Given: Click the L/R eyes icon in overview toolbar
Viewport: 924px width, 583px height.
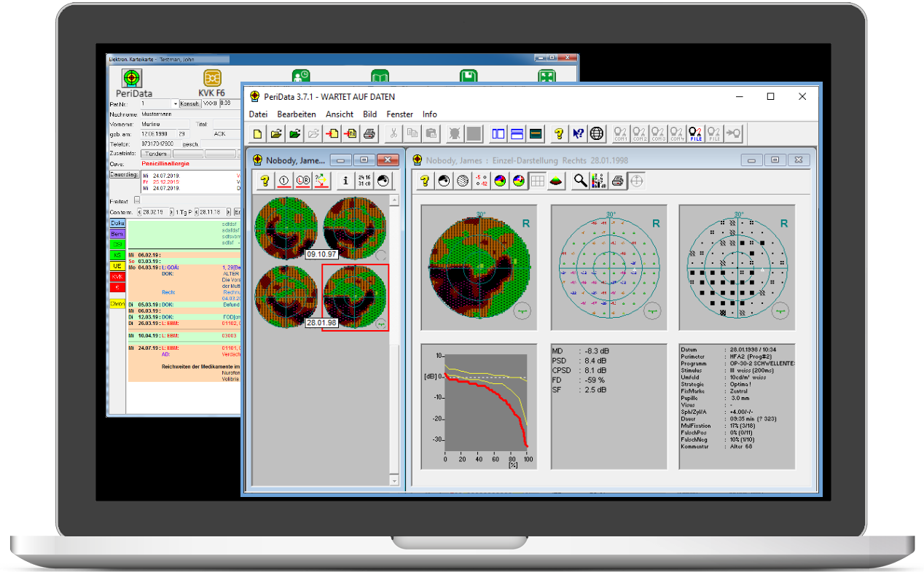Looking at the screenshot, I should tap(302, 181).
